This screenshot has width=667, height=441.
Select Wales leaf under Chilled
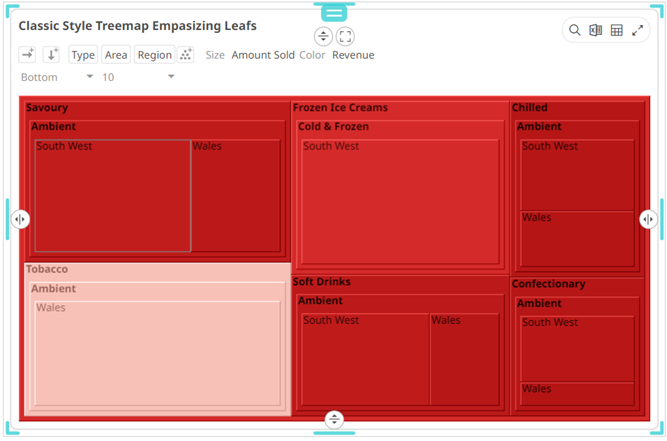(x=578, y=239)
